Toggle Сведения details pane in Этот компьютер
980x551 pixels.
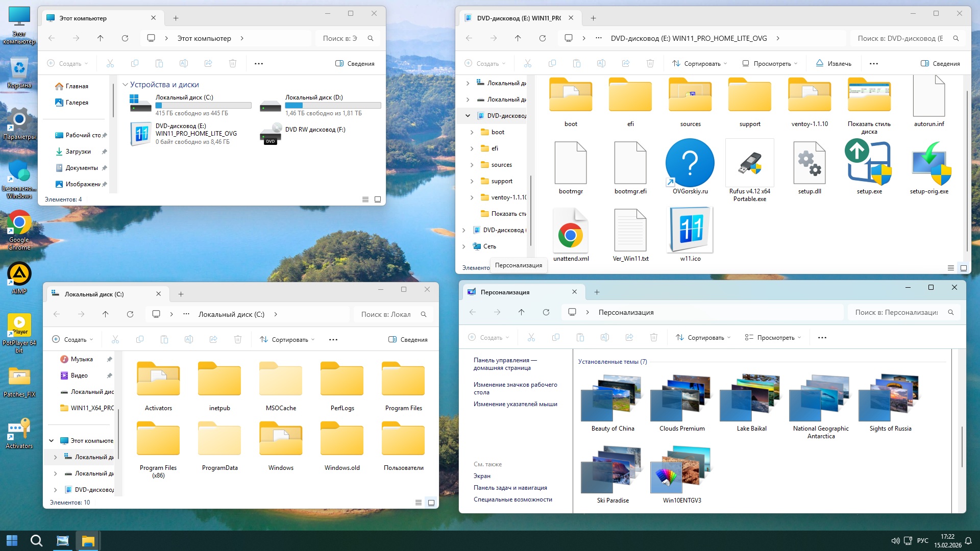[x=355, y=64]
